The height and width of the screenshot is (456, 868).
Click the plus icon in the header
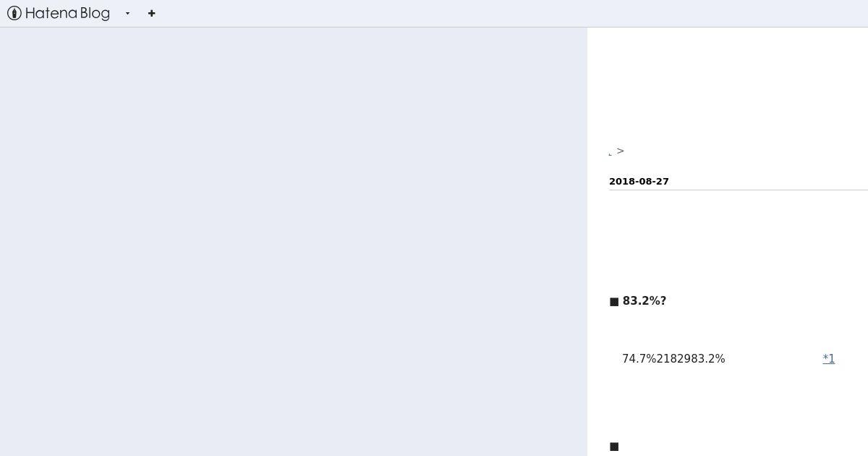pyautogui.click(x=151, y=13)
